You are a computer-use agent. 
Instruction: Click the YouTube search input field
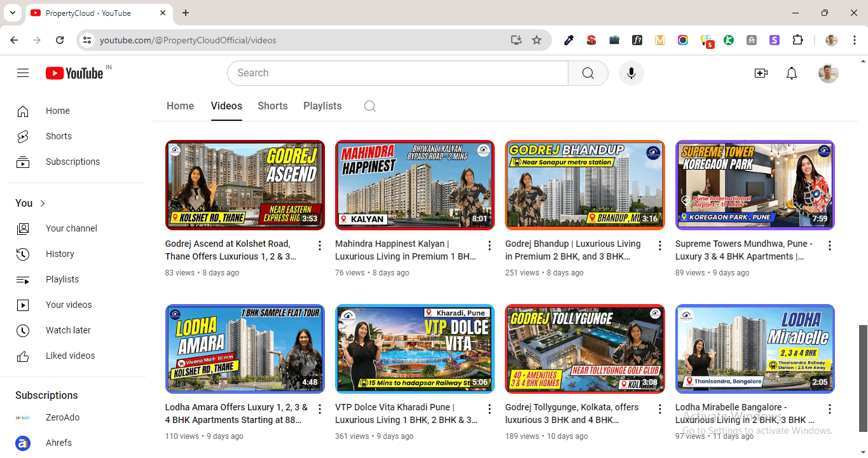pos(397,73)
